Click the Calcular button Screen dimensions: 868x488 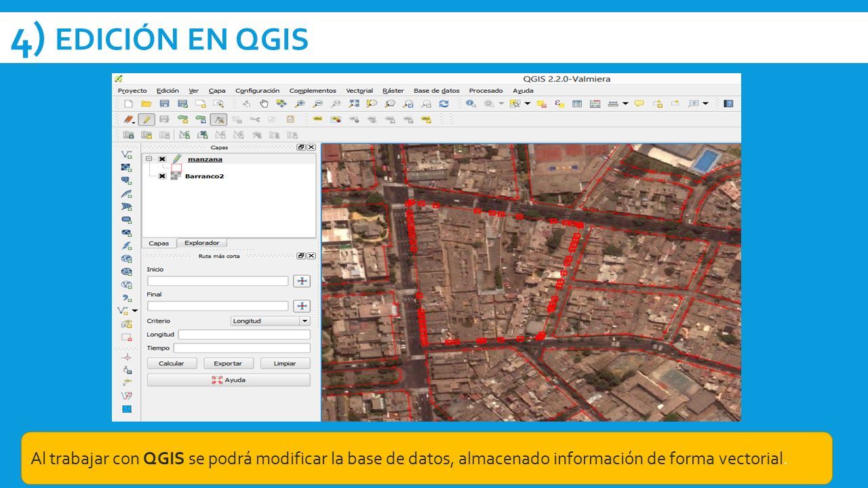click(x=172, y=363)
